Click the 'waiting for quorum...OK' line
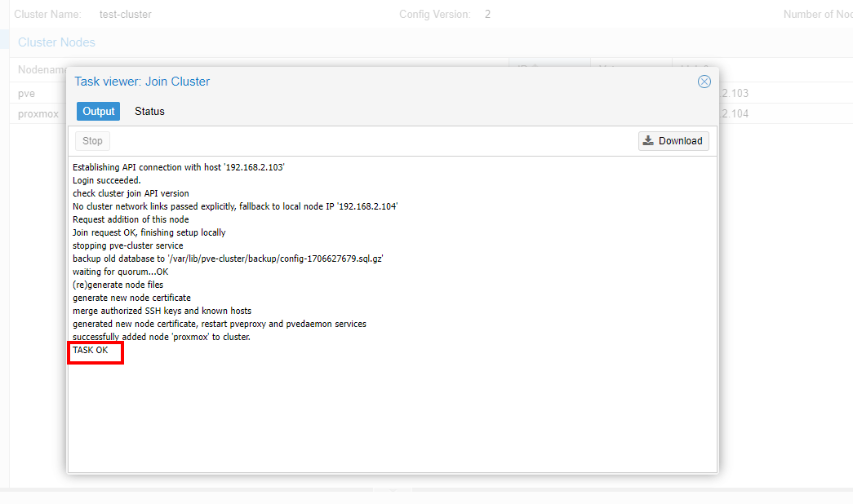 click(x=121, y=272)
